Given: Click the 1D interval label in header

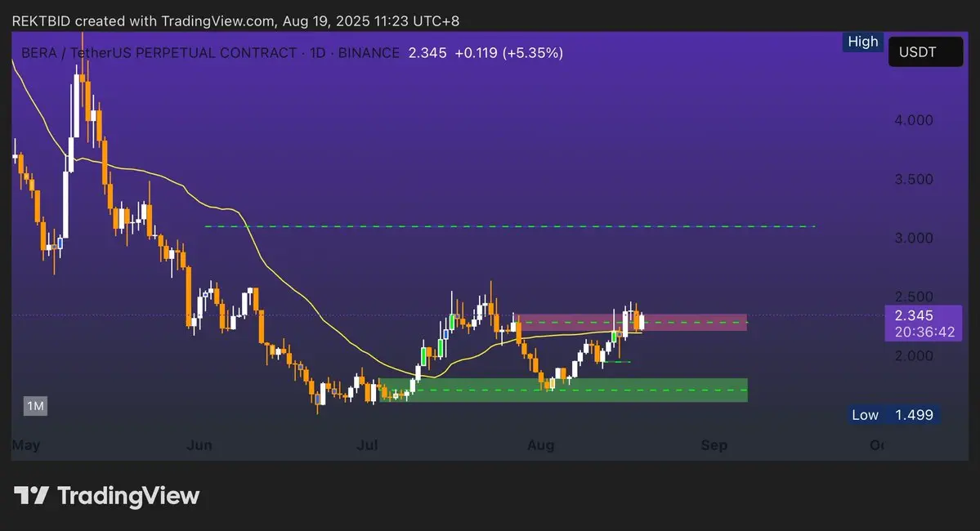Looking at the screenshot, I should pyautogui.click(x=317, y=53).
